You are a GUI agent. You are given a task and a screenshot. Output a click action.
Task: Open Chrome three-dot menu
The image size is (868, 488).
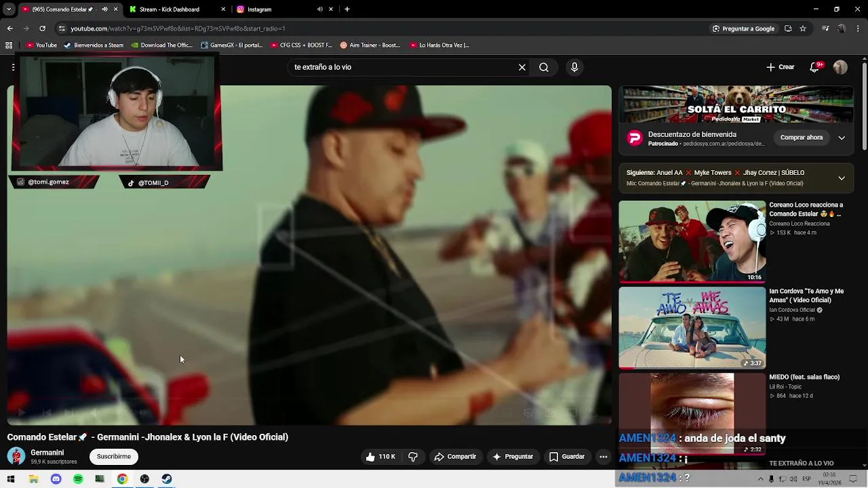click(859, 28)
